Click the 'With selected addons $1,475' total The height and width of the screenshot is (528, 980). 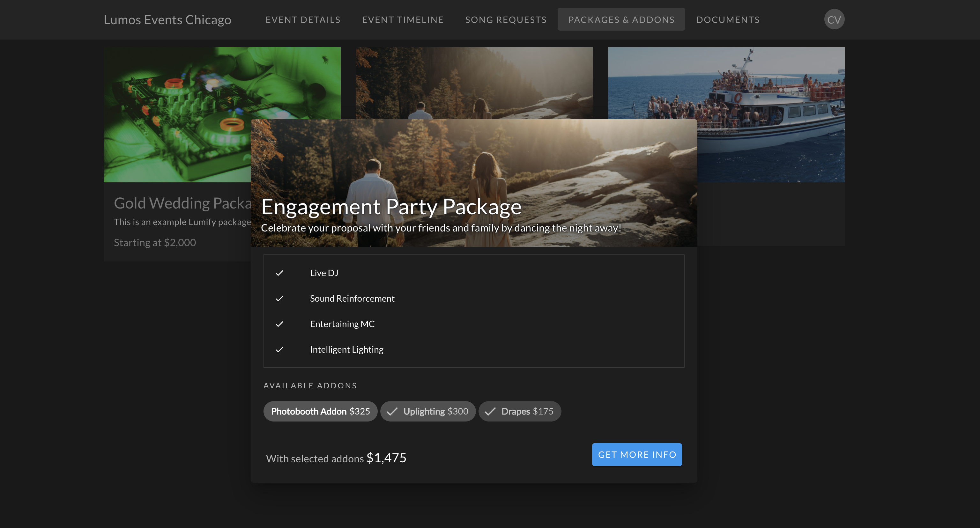(x=336, y=458)
